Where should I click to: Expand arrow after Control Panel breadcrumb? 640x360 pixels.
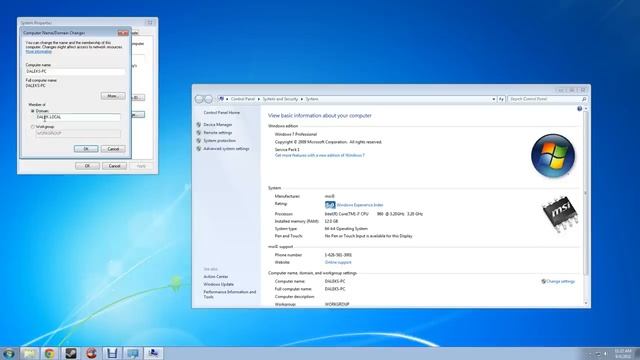pos(259,99)
